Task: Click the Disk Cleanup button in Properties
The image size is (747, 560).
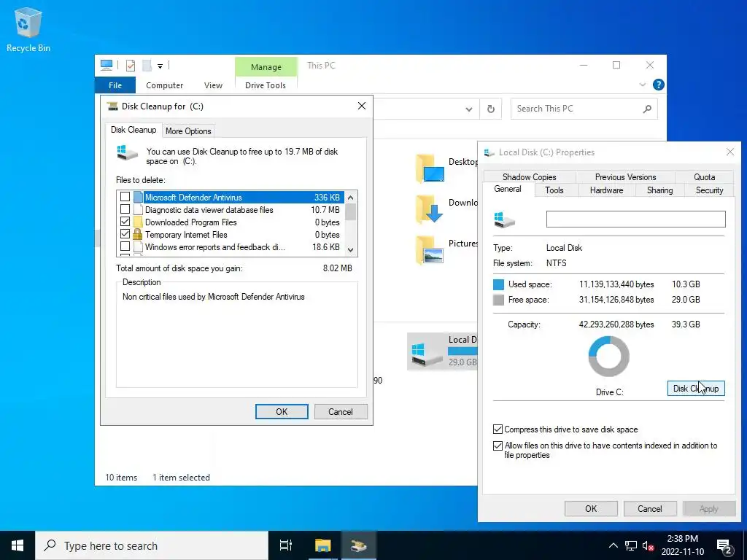Action: (695, 389)
